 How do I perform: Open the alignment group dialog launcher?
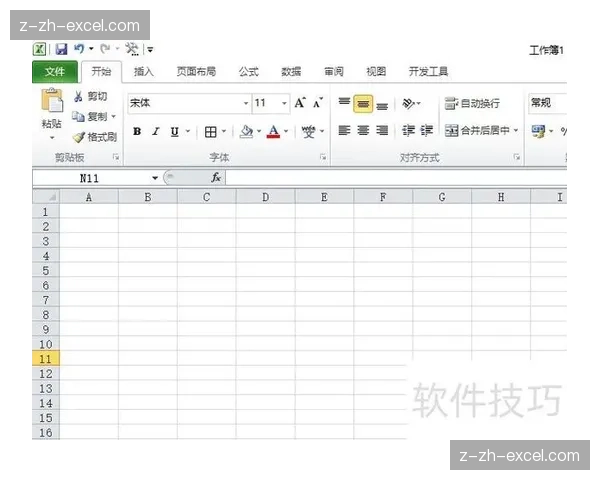(x=517, y=157)
